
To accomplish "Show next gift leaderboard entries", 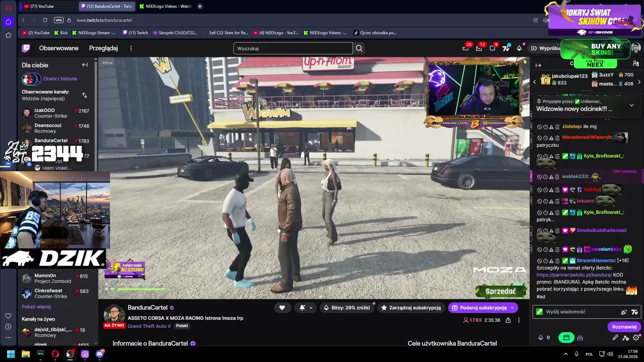I will 639,81.
